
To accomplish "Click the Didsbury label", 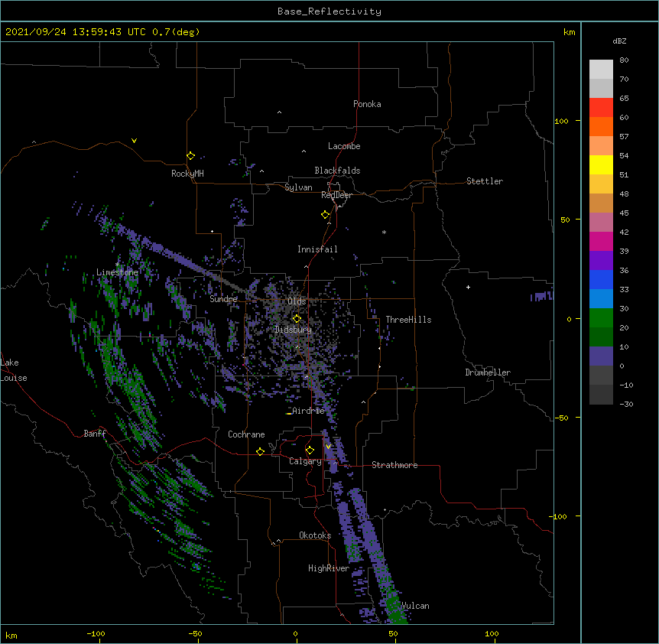I will coord(293,330).
